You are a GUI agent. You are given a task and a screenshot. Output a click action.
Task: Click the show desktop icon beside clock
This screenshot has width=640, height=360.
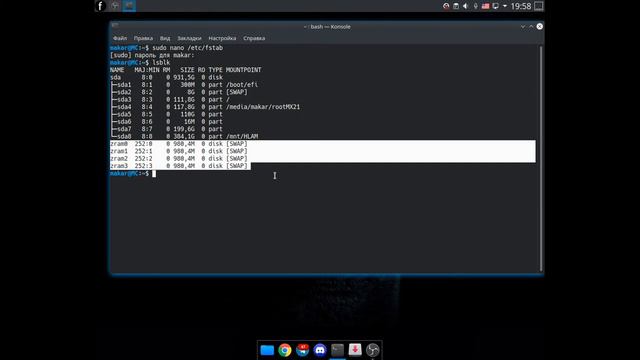539,6
